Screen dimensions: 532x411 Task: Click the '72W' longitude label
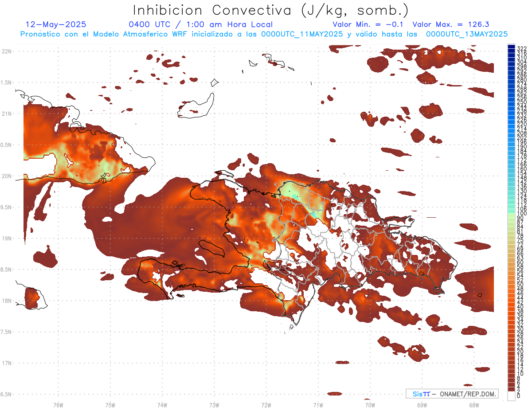266,405
